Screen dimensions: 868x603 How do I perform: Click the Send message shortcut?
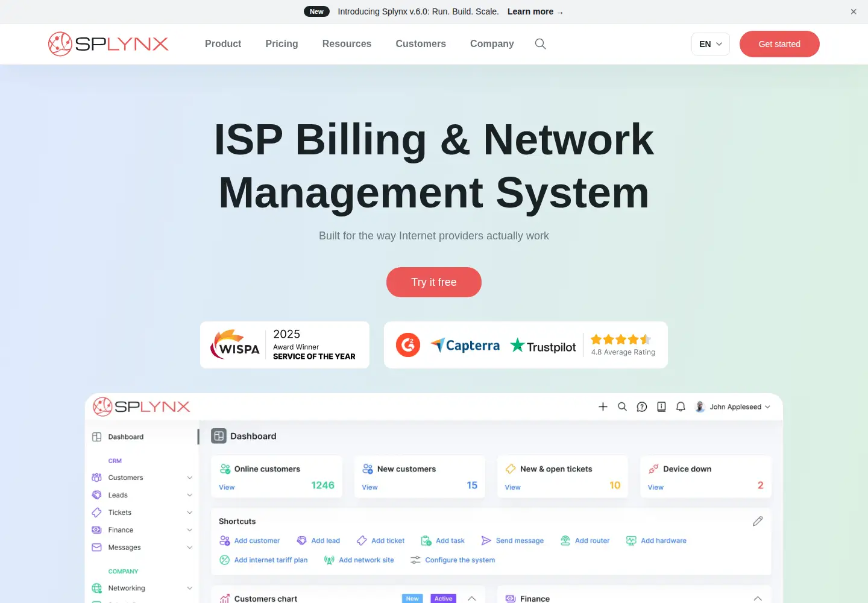pos(512,541)
